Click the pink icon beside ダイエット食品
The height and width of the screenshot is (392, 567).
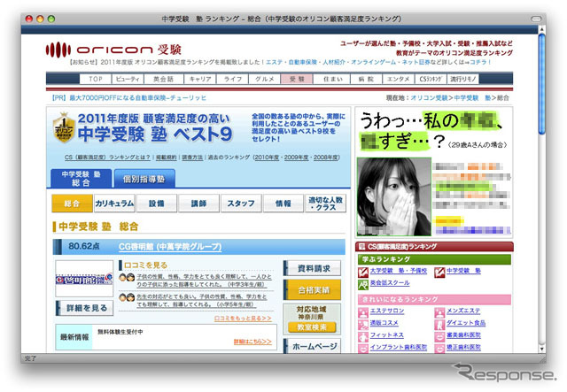pyautogui.click(x=440, y=324)
